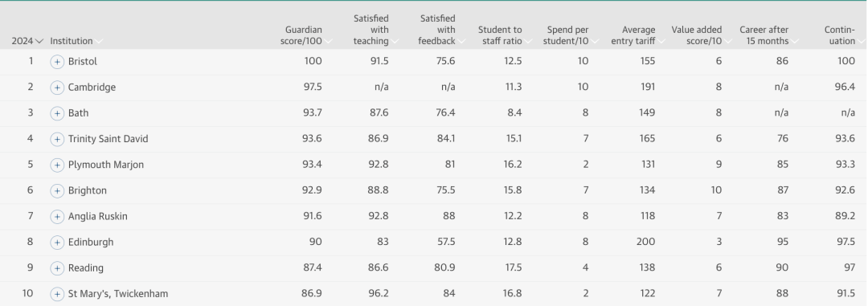Expand the Bristol row plus icon

57,62
